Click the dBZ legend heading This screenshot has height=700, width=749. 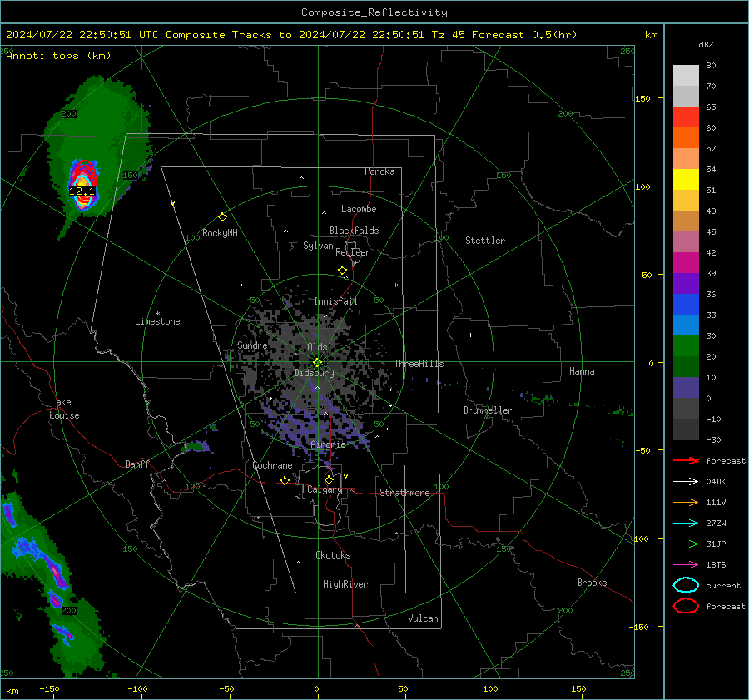[x=706, y=44]
